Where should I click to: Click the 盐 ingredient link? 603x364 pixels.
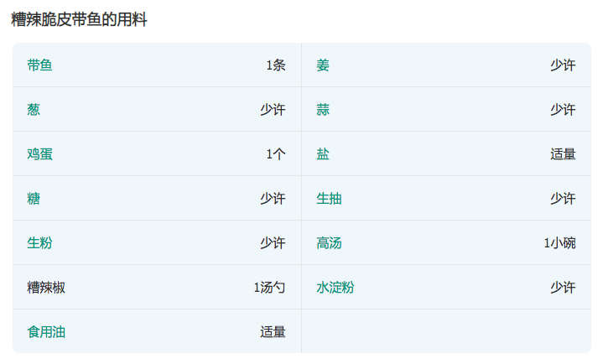pyautogui.click(x=323, y=154)
